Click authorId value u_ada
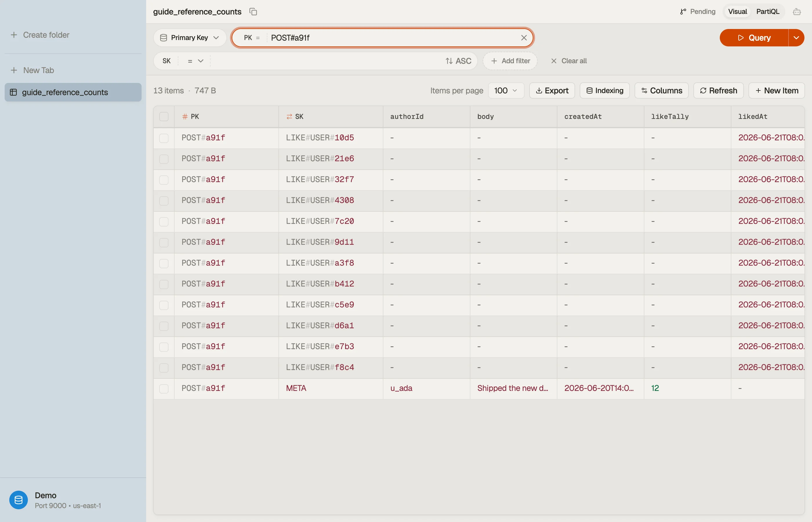Viewport: 812px width, 522px height. pos(401,388)
